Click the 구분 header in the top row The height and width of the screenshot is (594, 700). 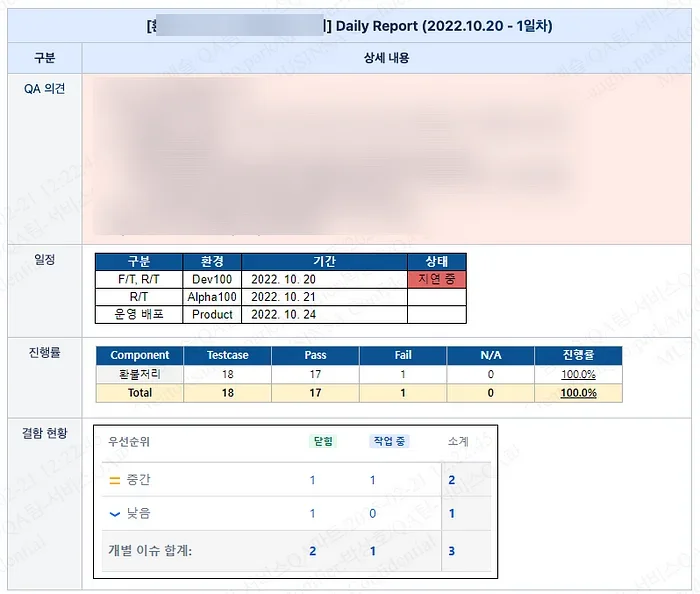pos(45,58)
